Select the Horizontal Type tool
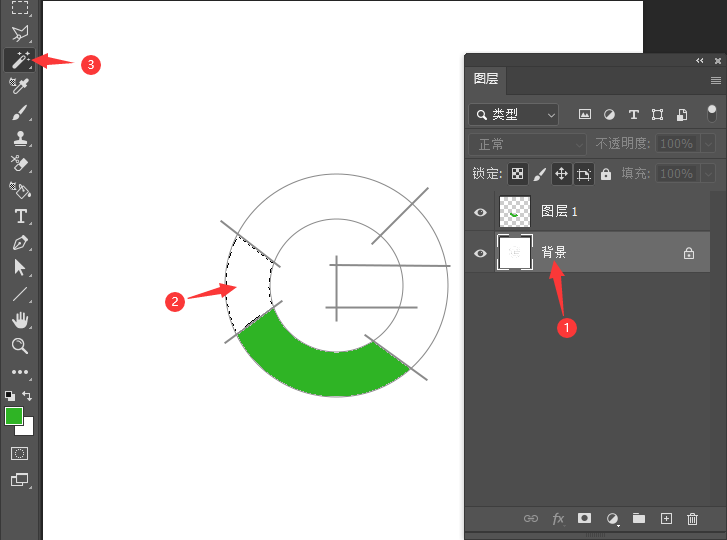 click(20, 216)
